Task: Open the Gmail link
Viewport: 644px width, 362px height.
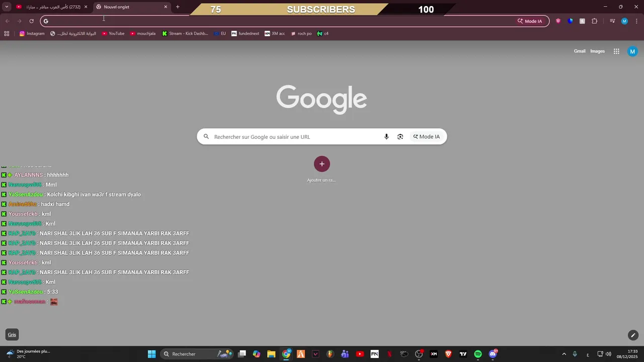Action: pos(580,51)
